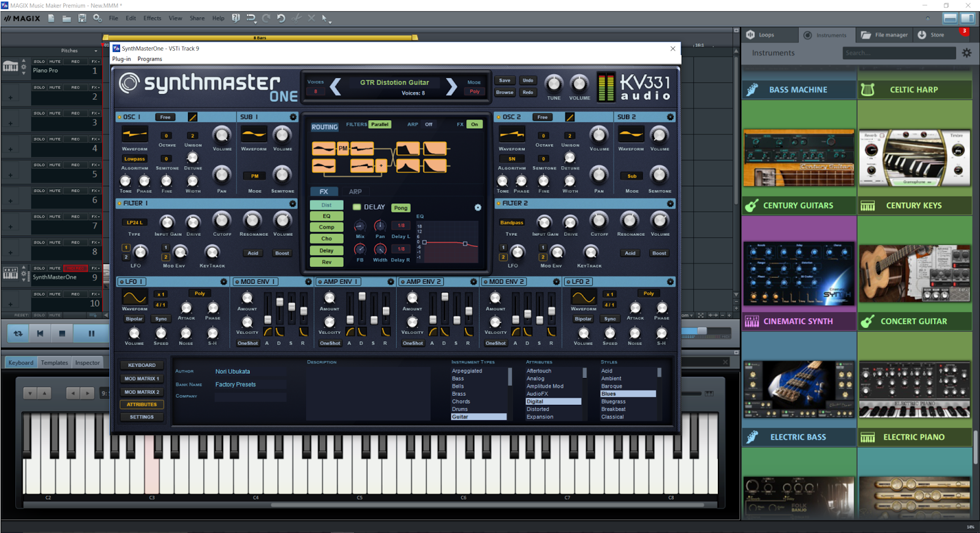Viewport: 980px width, 533px height.
Task: Click the PM block in routing diagram
Action: point(343,148)
